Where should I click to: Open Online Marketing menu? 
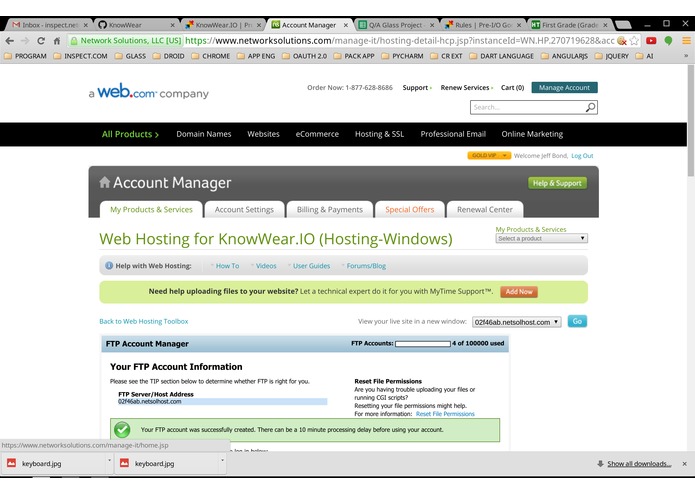532,134
